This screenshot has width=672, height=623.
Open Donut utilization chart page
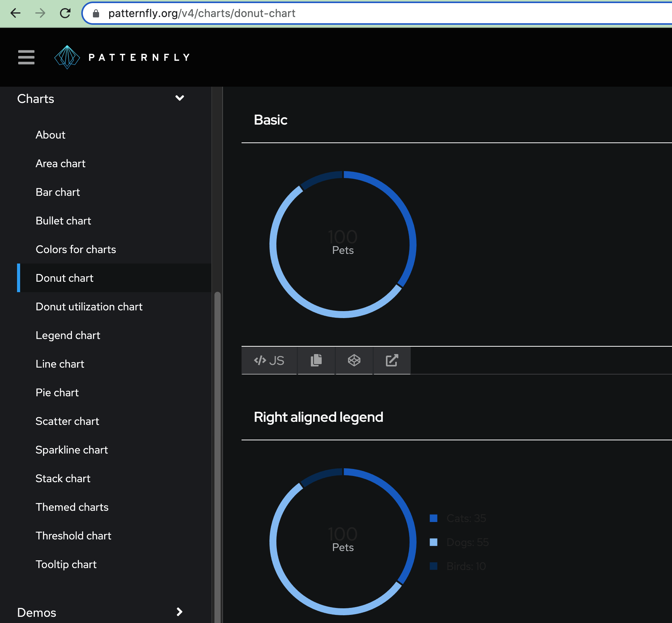pos(89,306)
